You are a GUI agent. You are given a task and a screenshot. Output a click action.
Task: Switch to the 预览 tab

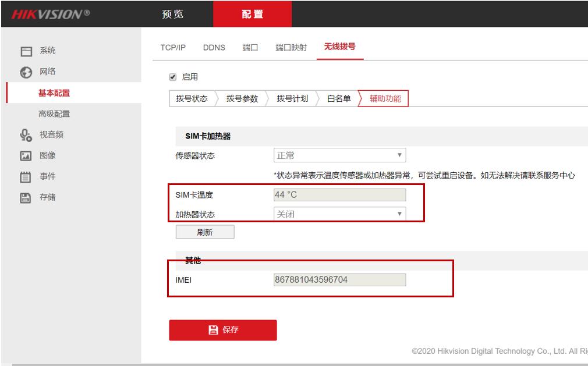pos(174,14)
